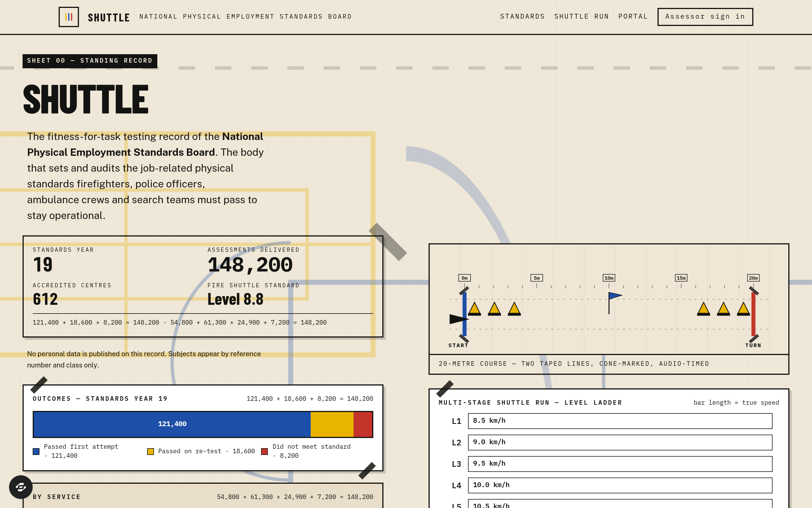
Task: Open the PORTAL nav item
Action: [633, 16]
